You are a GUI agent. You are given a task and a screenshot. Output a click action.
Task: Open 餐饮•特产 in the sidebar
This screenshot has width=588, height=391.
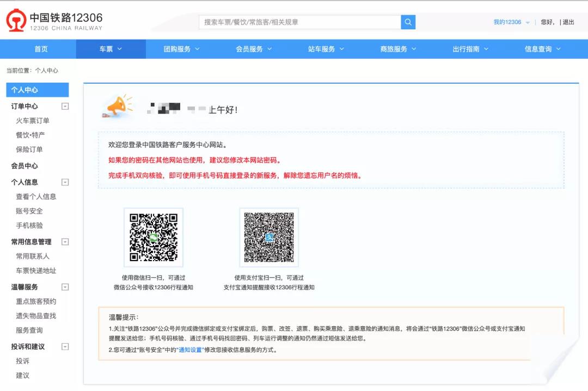coord(30,135)
